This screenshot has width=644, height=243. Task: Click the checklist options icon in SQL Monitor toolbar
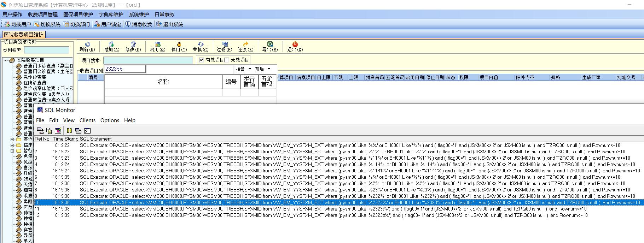(87, 131)
